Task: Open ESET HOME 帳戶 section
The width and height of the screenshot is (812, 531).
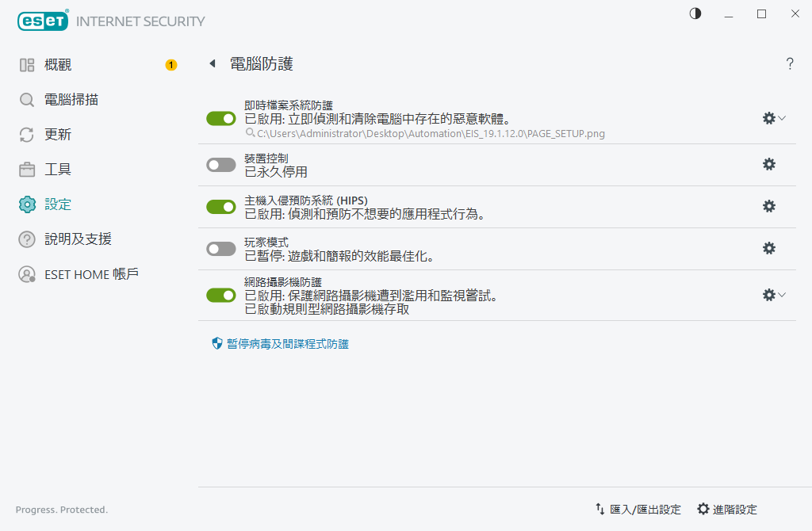Action: pyautogui.click(x=91, y=274)
